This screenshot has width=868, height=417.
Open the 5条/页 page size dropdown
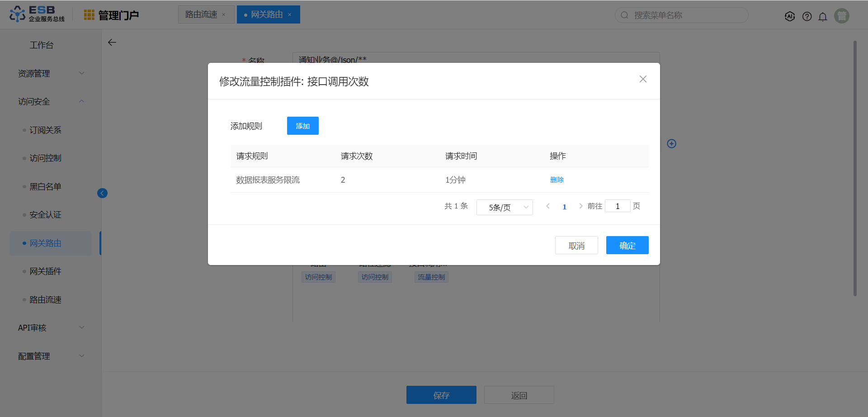(505, 207)
